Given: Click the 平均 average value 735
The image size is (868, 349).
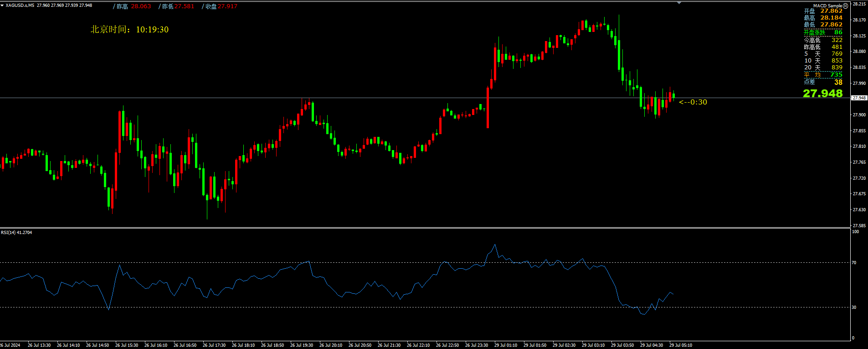Looking at the screenshot, I should click(x=836, y=75).
